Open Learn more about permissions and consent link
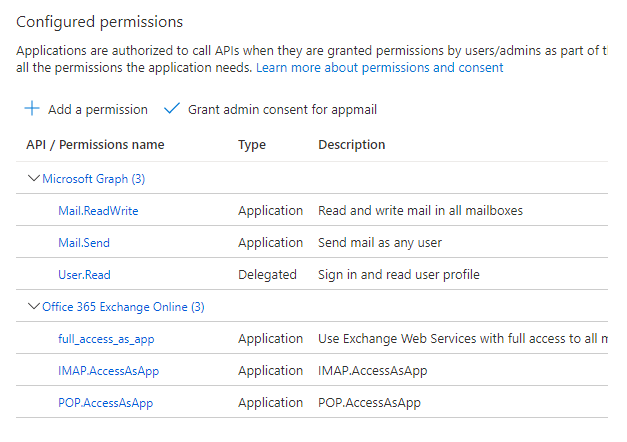Image resolution: width=627 pixels, height=442 pixels. pos(379,68)
